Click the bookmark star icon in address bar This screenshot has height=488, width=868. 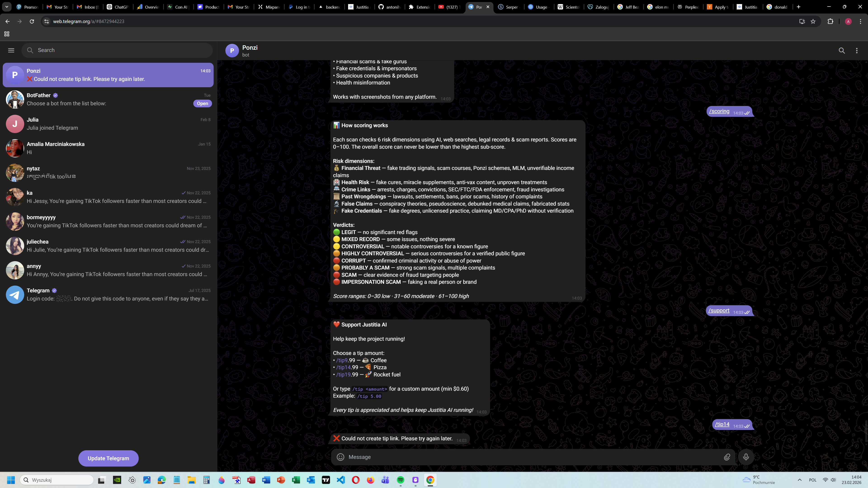pyautogui.click(x=813, y=21)
